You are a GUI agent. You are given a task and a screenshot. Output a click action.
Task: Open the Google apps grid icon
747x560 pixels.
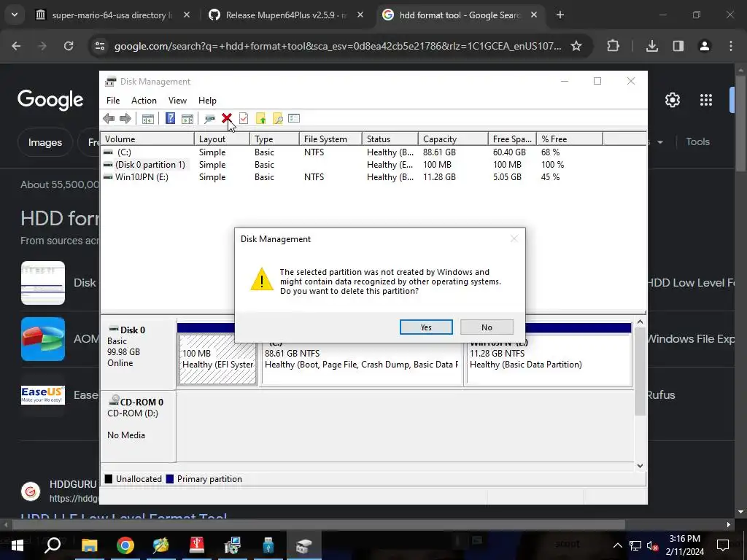[706, 100]
